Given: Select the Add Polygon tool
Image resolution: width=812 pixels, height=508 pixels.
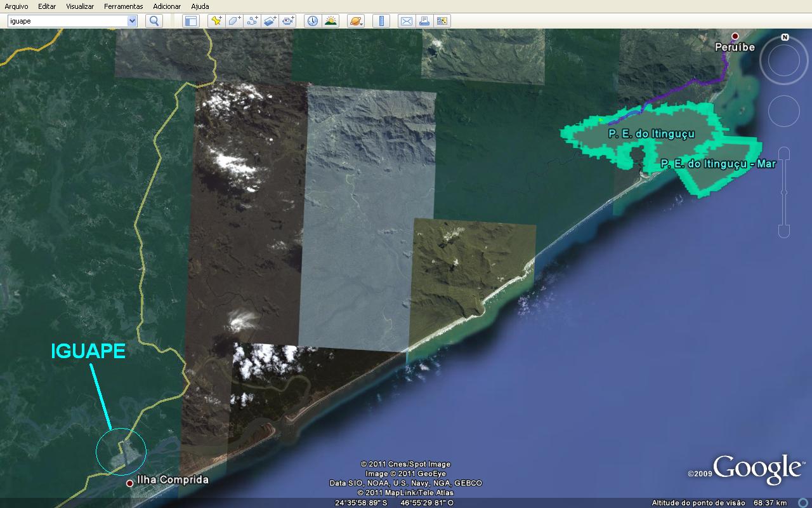Looking at the screenshot, I should coord(234,21).
